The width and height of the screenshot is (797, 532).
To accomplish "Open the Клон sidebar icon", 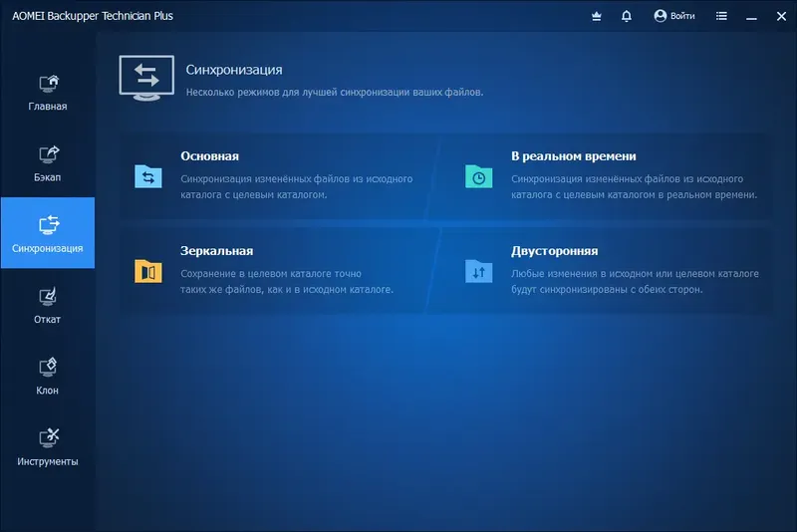I will (48, 368).
